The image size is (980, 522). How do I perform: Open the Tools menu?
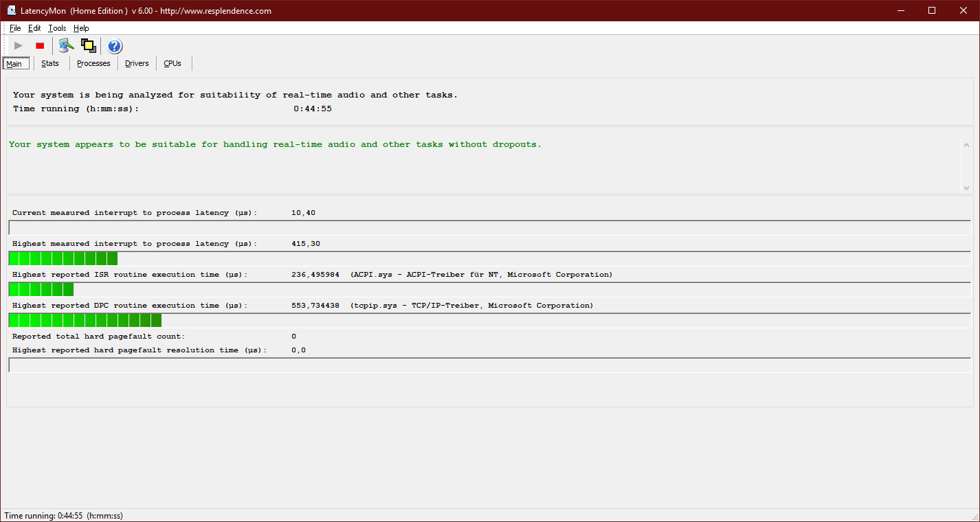(57, 28)
